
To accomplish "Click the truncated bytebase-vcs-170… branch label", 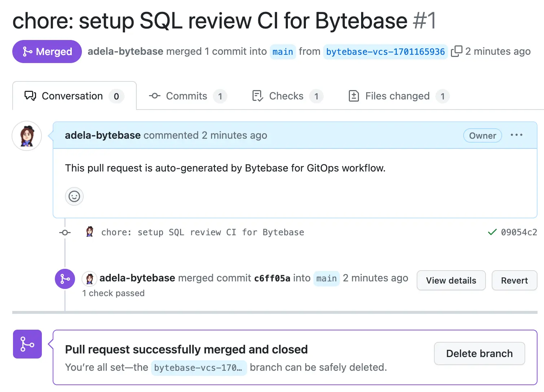I will pos(199,368).
